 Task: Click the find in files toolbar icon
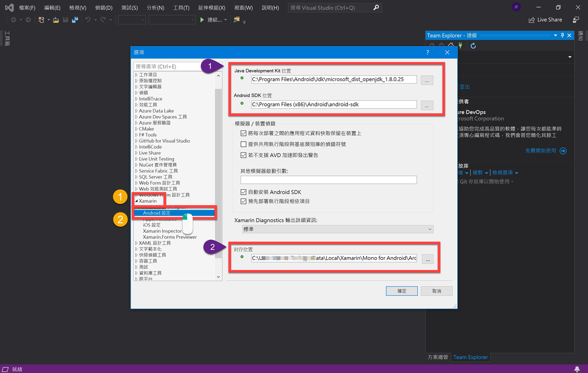point(236,20)
